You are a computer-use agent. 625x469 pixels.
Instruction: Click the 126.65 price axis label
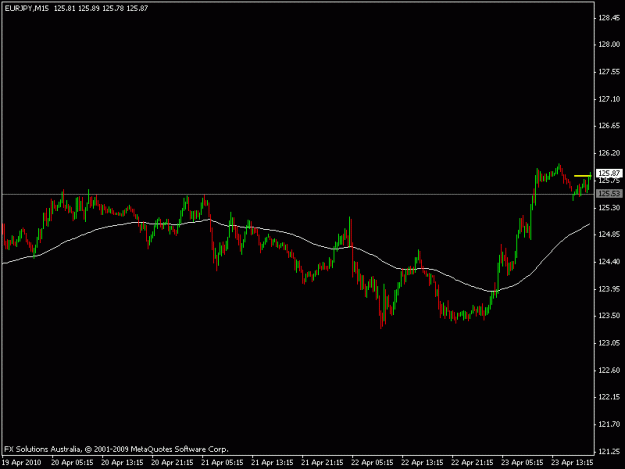(x=609, y=126)
